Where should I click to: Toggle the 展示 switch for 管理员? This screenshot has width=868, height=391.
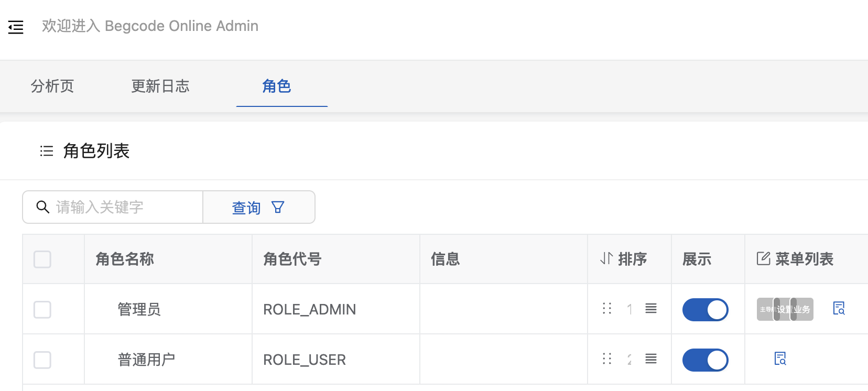click(x=705, y=309)
